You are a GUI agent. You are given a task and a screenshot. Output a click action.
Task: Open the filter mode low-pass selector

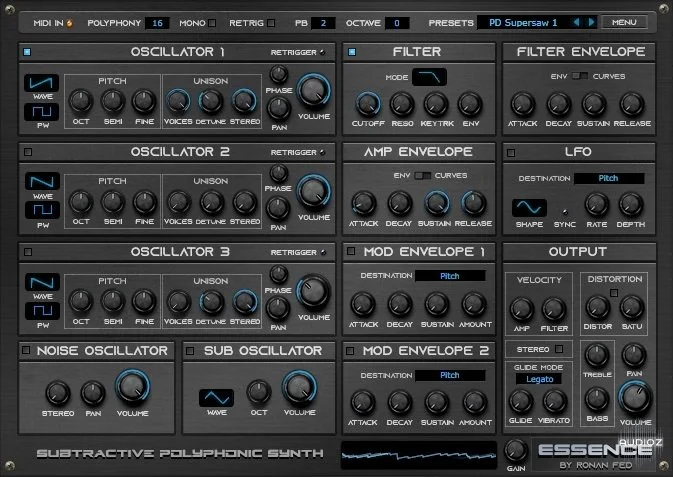click(x=429, y=77)
